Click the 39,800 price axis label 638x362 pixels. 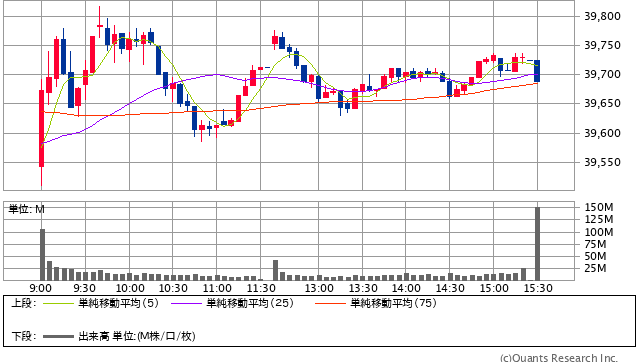(602, 16)
